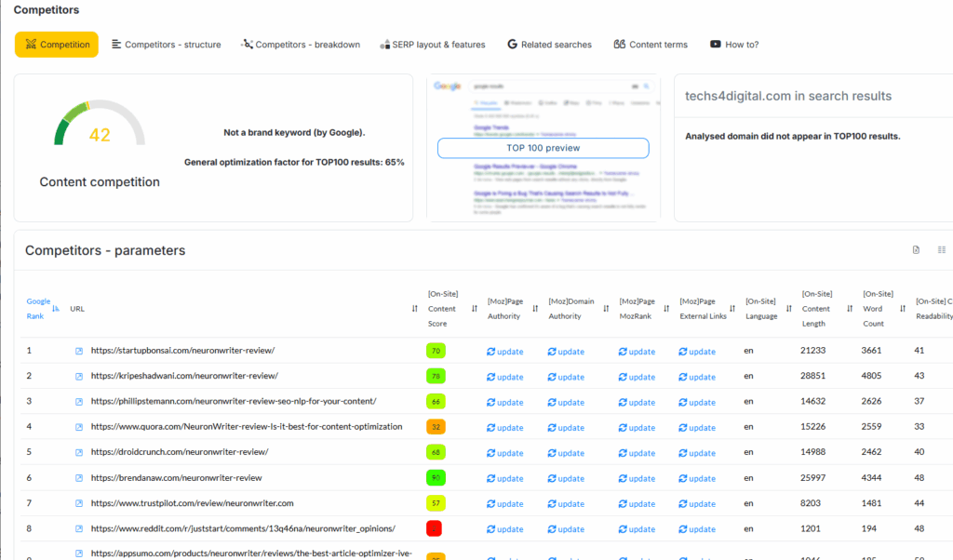Switch to Competitors - structure tab

[166, 45]
